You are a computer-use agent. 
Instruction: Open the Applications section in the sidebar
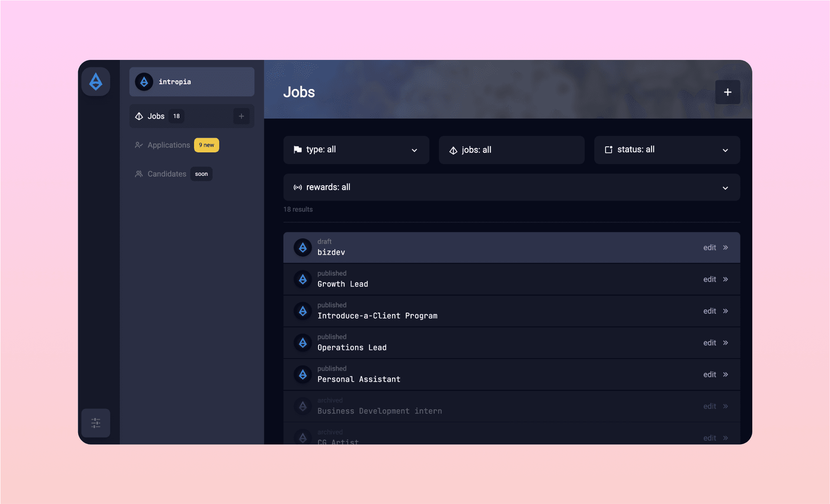coord(168,145)
